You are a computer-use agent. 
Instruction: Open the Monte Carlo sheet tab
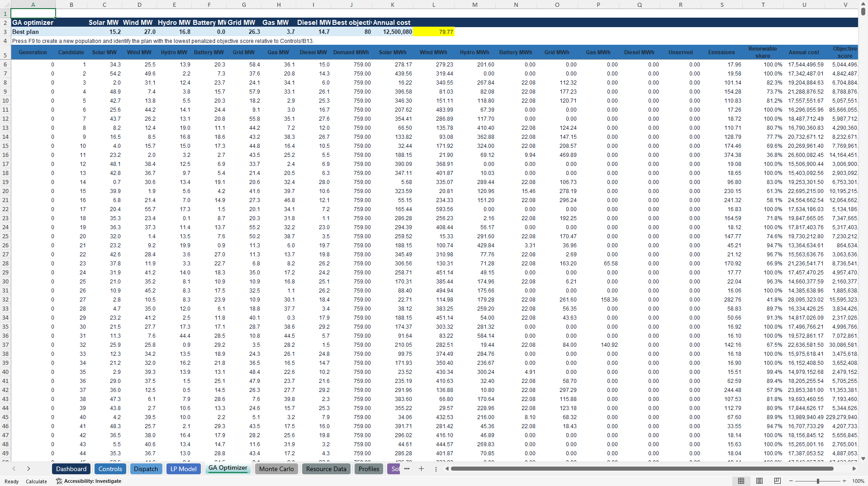point(276,469)
